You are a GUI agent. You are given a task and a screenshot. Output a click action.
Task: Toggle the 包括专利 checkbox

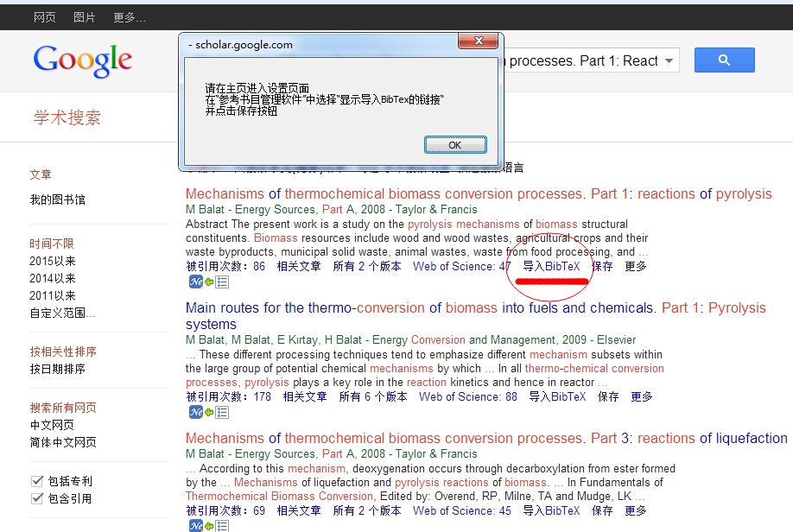37,481
